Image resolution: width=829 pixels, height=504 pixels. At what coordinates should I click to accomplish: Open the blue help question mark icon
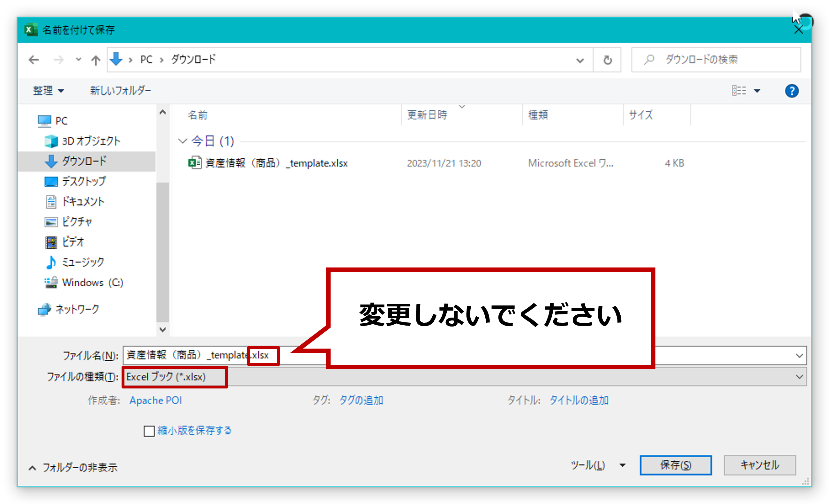[791, 91]
